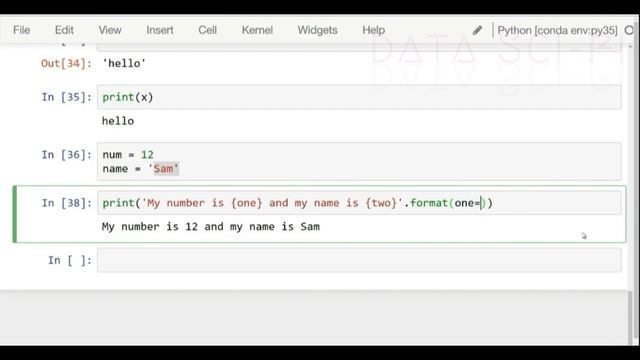Click the empty code cell at the bottom

(x=359, y=260)
